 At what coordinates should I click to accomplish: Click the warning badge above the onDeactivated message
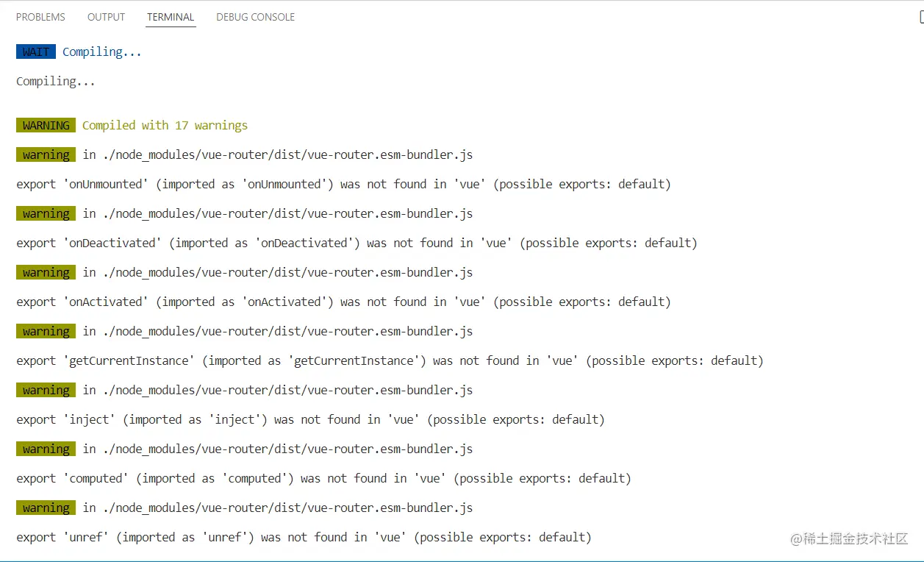pos(46,213)
